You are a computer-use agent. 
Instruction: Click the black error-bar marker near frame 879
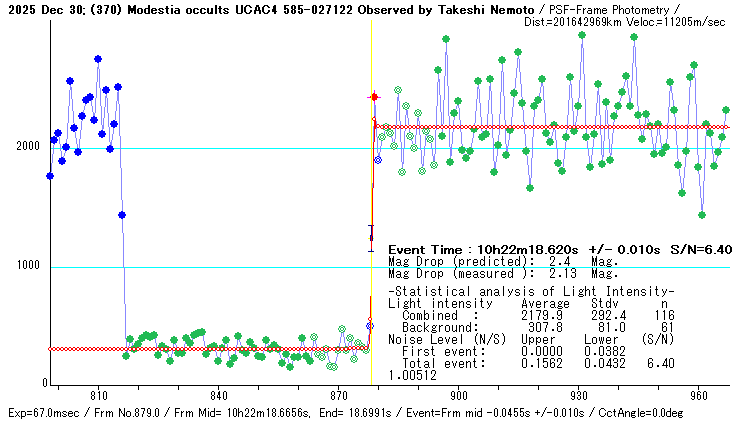click(371, 238)
